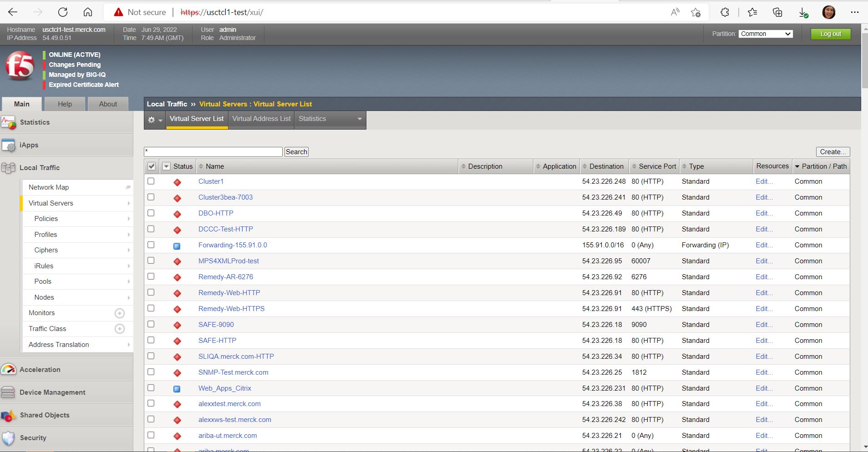Click the red status diamond next to Cluster1
Image resolution: width=868 pixels, height=452 pixels.
click(177, 181)
